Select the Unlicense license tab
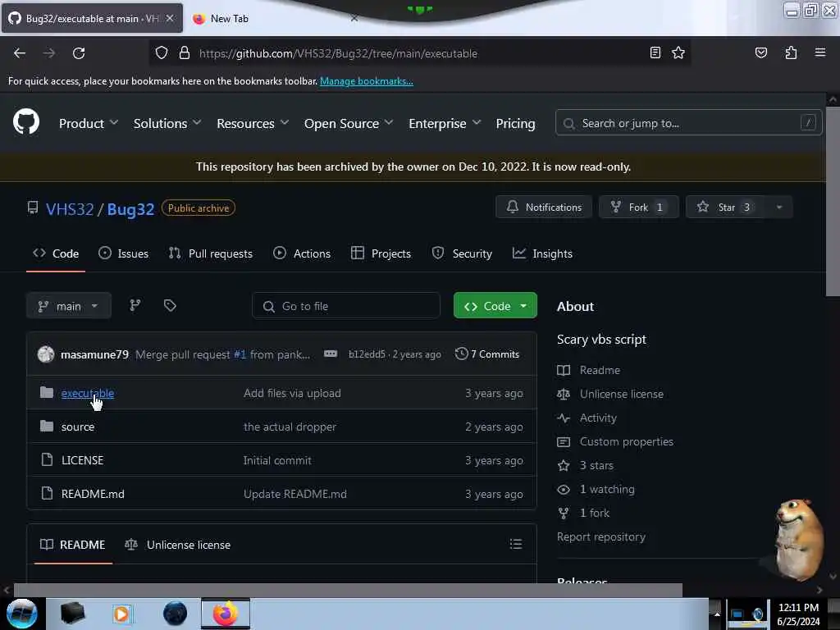This screenshot has height=630, width=840. pyautogui.click(x=177, y=545)
